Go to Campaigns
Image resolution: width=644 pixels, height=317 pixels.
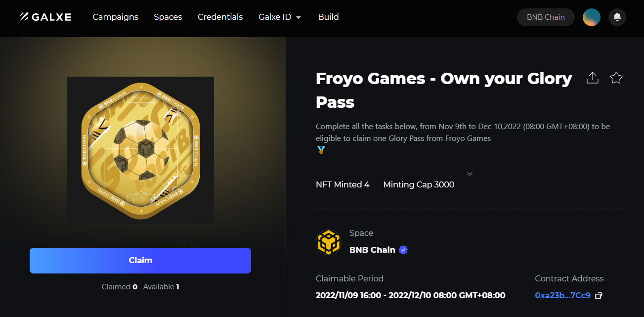click(115, 17)
